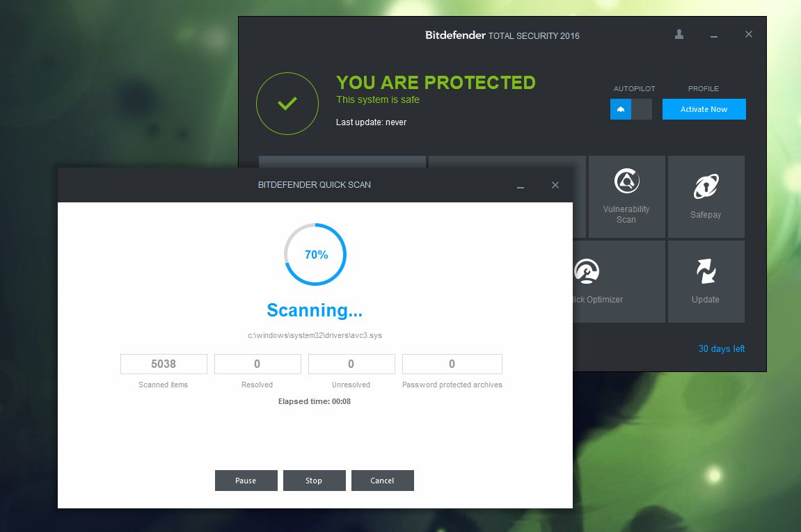801x532 pixels.
Task: Open the Safepay tile
Action: click(706, 197)
